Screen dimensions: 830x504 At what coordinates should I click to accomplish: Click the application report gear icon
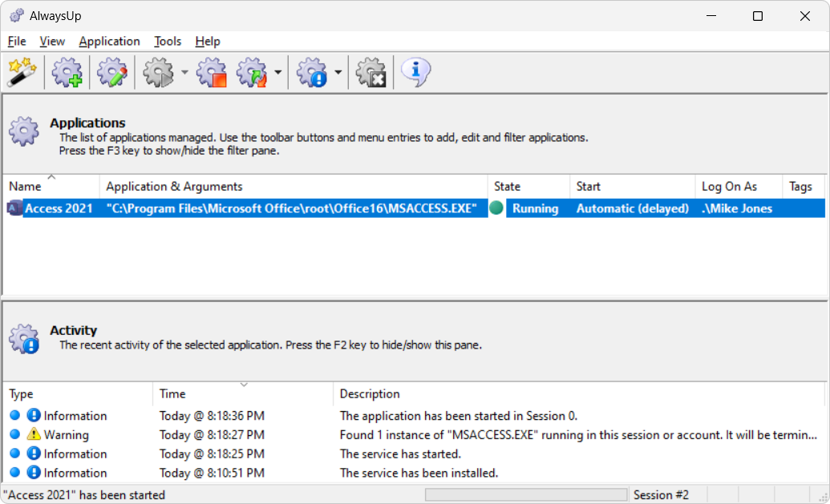pos(312,72)
